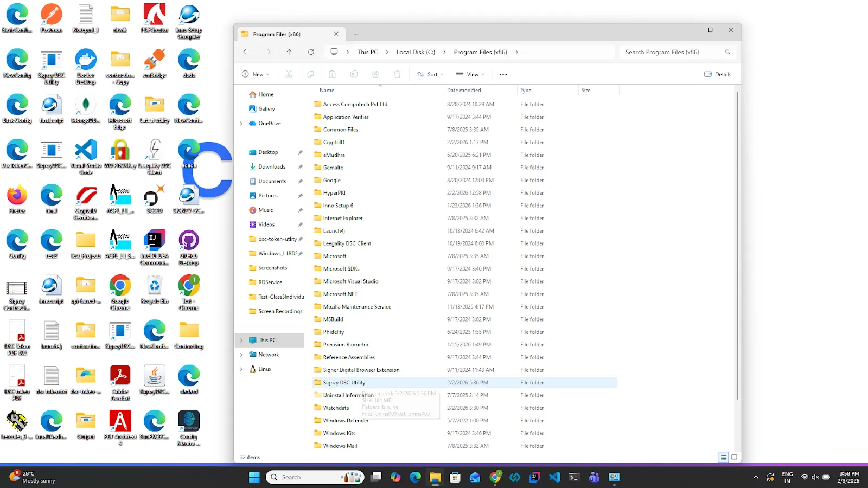Viewport: 868px width, 488px height.
Task: Click the taskbar Search box
Action: click(315, 477)
